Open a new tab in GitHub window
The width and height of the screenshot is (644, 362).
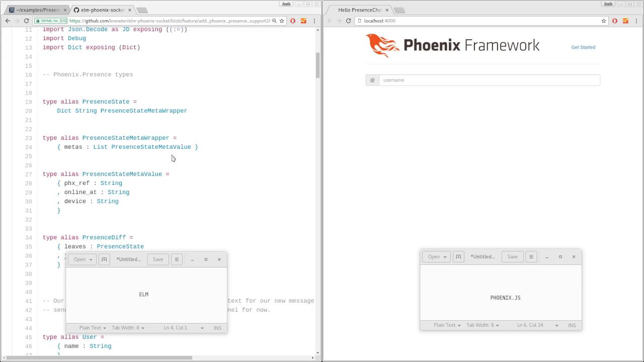tap(142, 10)
